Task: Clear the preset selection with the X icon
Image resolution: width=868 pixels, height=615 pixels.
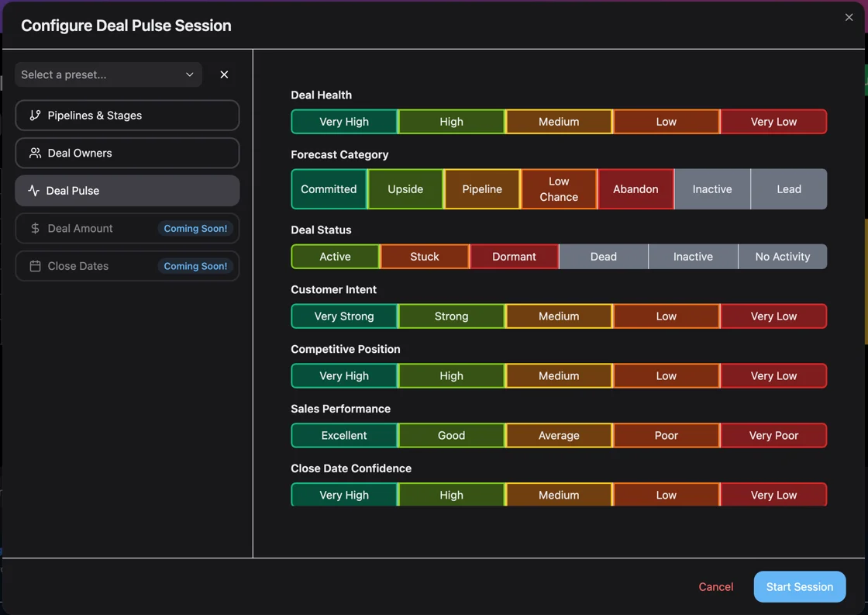Action: (x=224, y=74)
